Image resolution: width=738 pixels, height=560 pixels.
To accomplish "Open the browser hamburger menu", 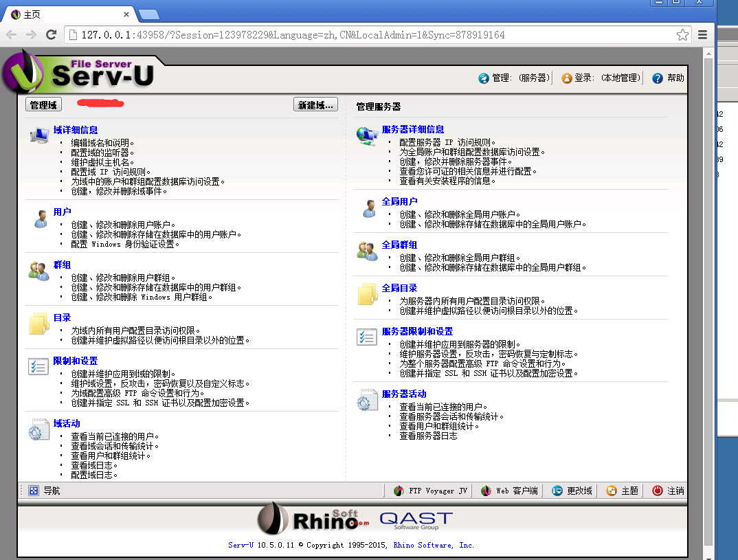I will [x=703, y=34].
